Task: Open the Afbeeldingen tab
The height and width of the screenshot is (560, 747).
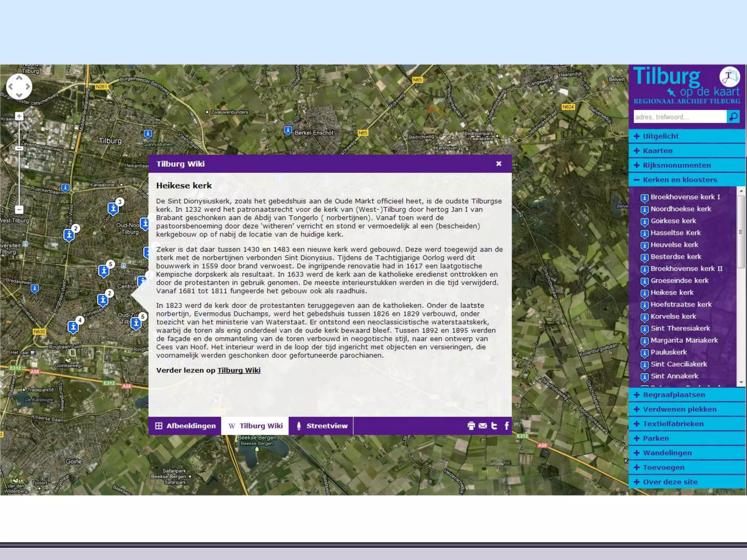Action: click(x=185, y=426)
